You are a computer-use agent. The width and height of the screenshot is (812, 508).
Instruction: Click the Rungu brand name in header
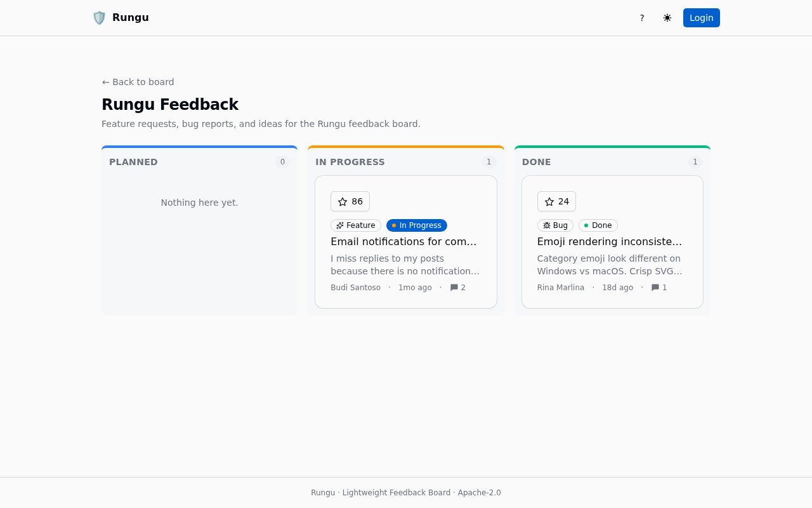click(x=131, y=18)
